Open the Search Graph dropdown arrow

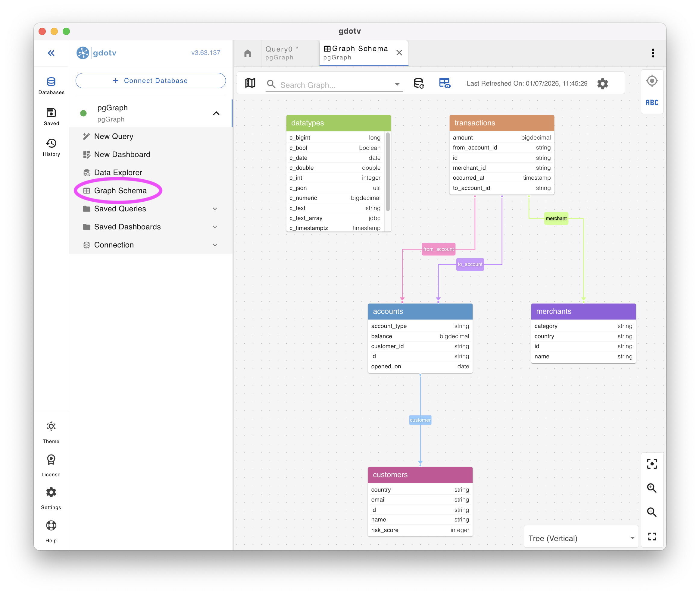tap(397, 84)
